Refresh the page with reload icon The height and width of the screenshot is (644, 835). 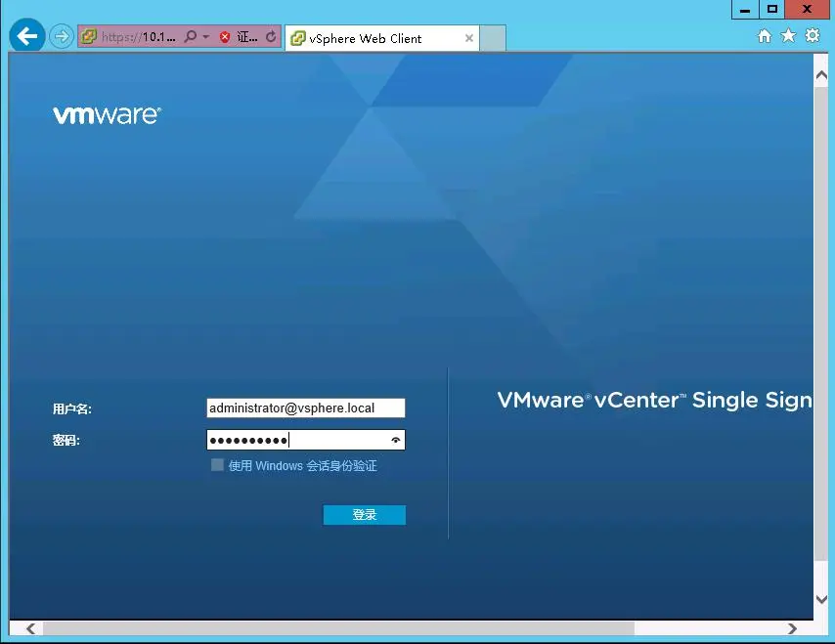coord(271,36)
